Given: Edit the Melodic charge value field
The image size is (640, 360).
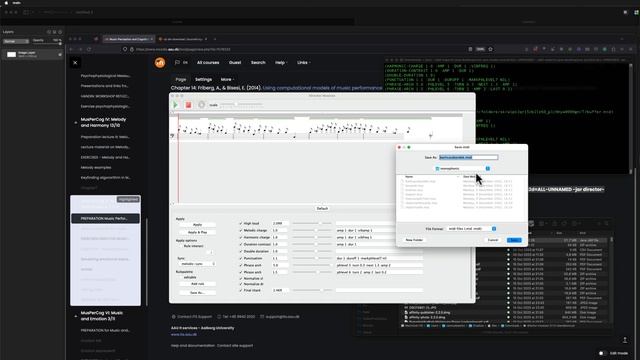Looking at the screenshot, I should 280,230.
